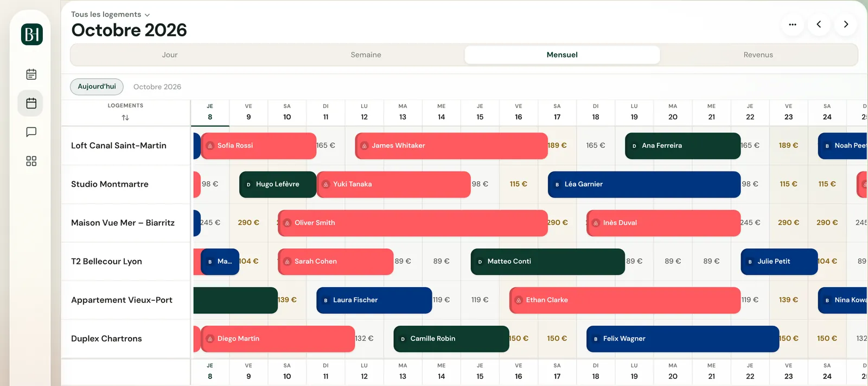
Task: Click top header date JE 8
Action: [x=210, y=112]
